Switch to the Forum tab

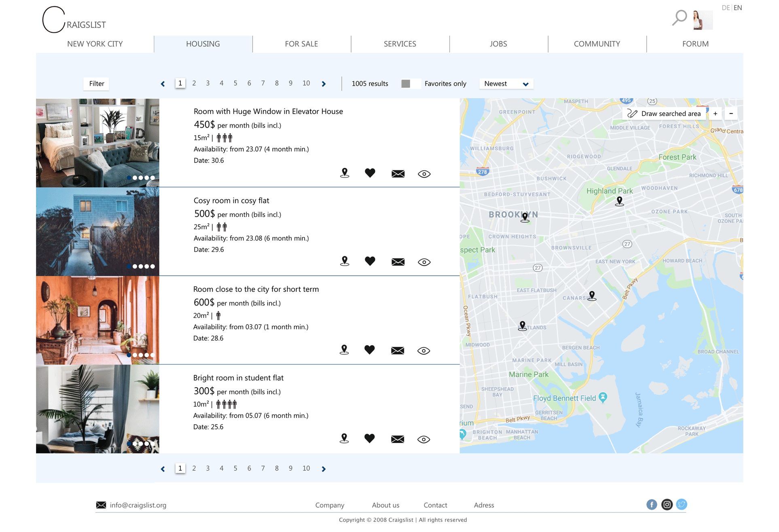(x=695, y=44)
